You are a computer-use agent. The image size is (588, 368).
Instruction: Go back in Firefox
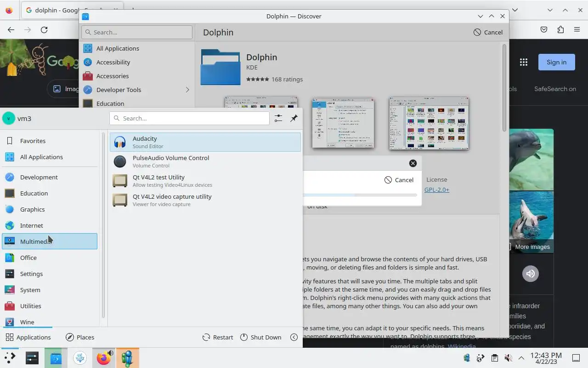pos(11,29)
